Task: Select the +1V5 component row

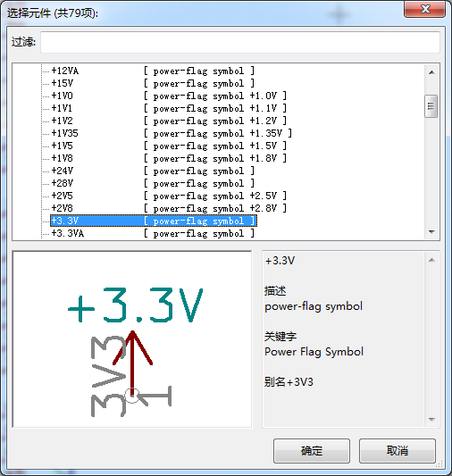Action: 169,146
